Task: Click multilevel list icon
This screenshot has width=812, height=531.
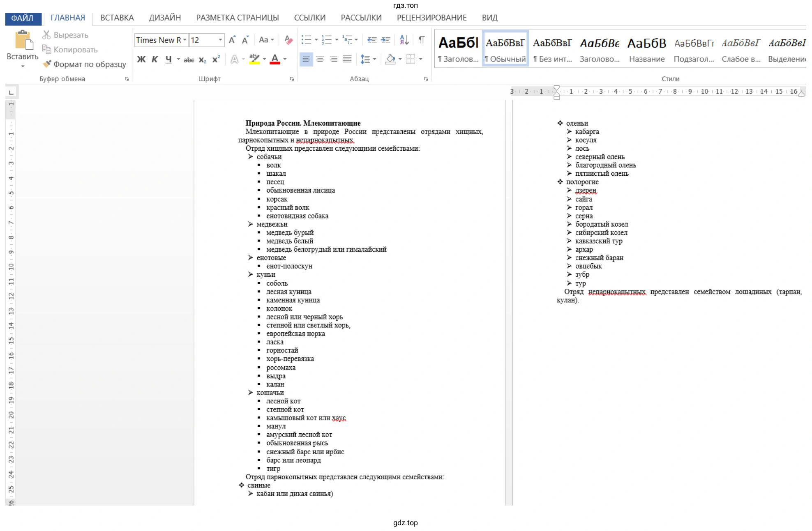Action: click(x=347, y=40)
